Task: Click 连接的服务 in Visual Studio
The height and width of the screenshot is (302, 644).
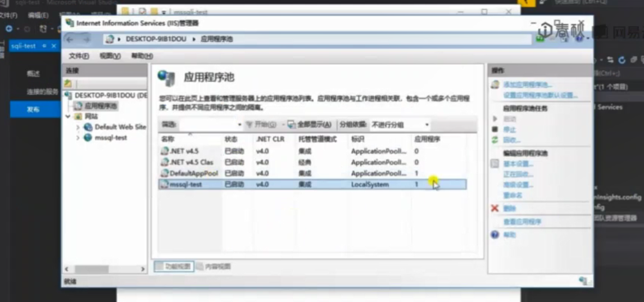Action: pyautogui.click(x=43, y=92)
